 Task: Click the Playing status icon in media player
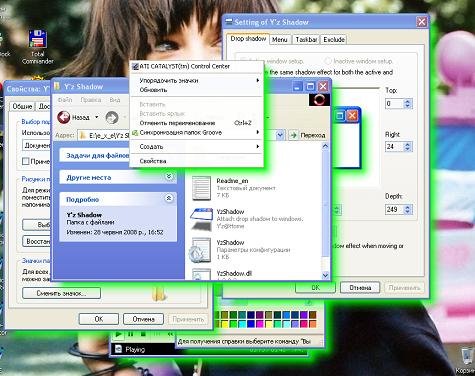pos(118,349)
